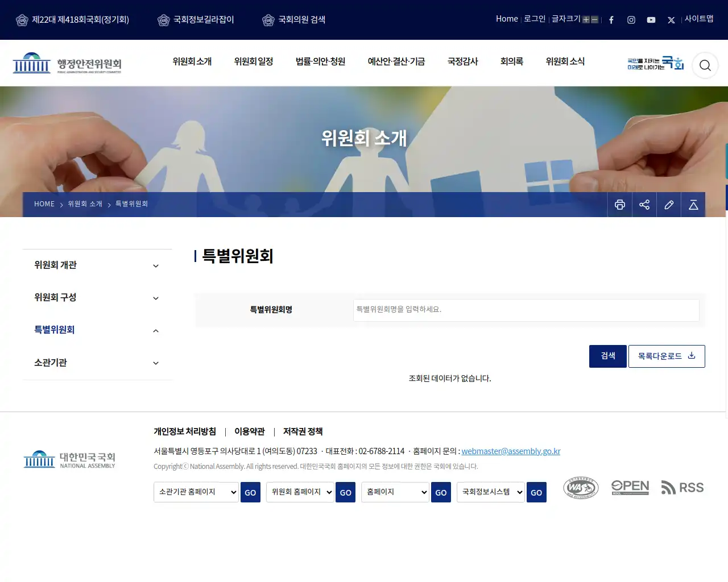Click the 행정안전위원회 logo

click(67, 63)
